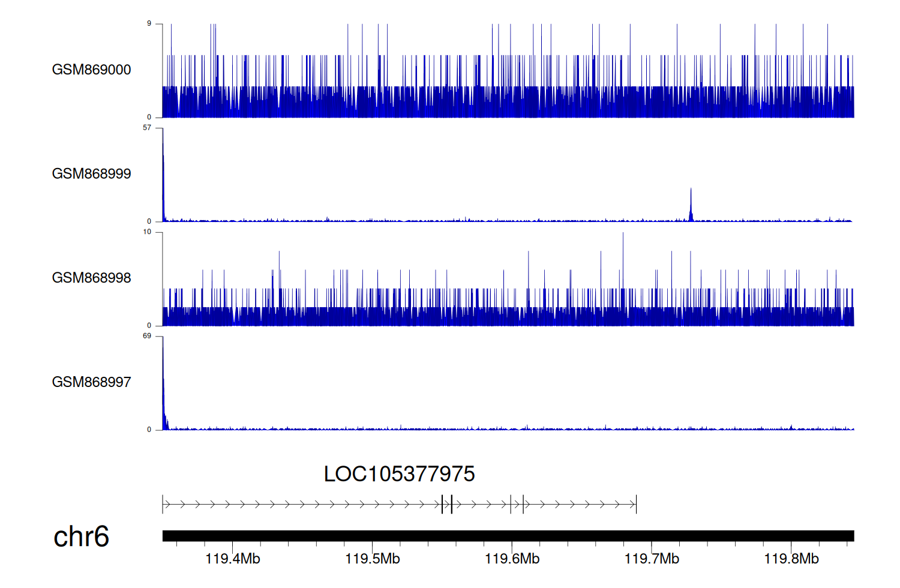900x588 pixels.
Task: Click the black chr6 ideogram bar
Action: pos(508,536)
